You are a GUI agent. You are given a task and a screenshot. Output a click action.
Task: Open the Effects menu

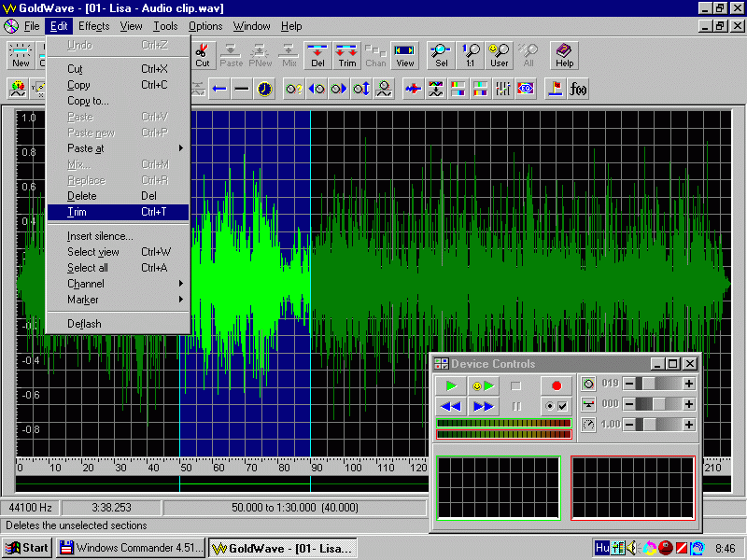click(94, 26)
